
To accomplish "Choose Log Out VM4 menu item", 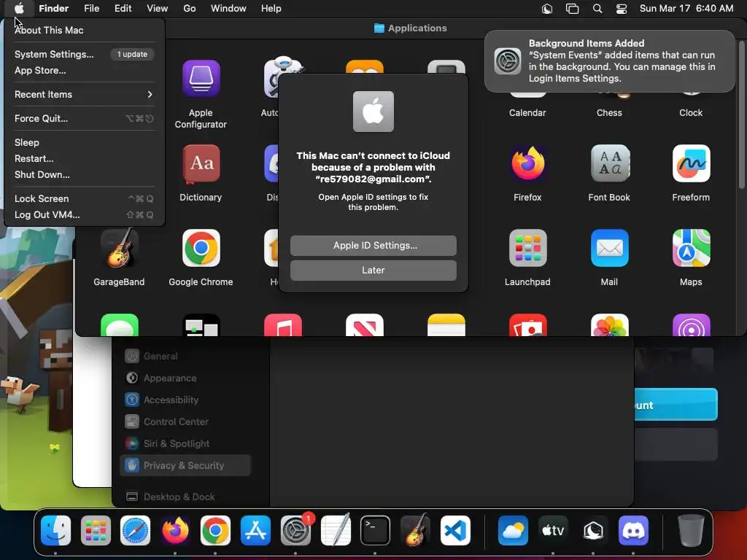I will [84, 215].
